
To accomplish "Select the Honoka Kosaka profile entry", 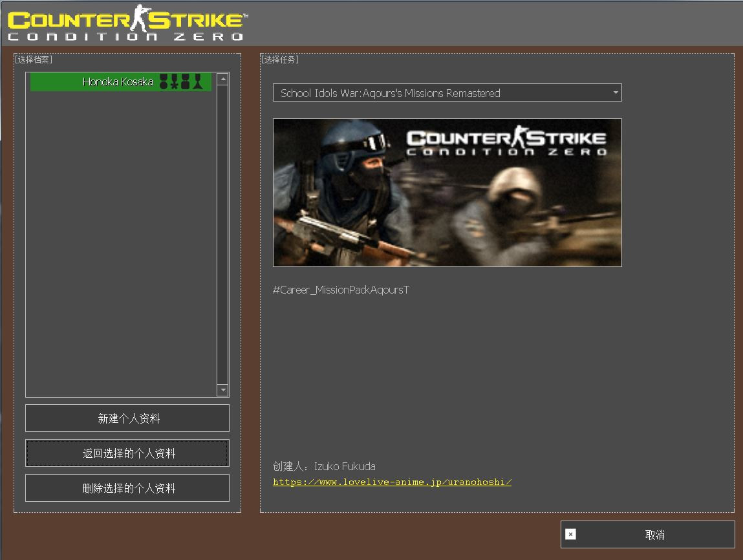I will pyautogui.click(x=118, y=81).
